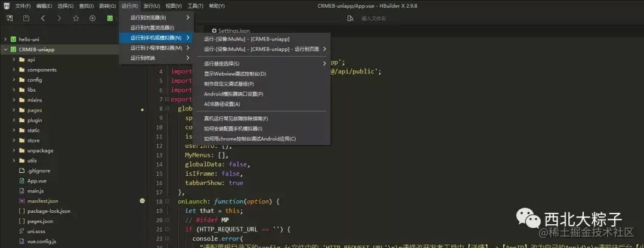Select 显示Webview调试控制台(D)
This screenshot has height=248, width=644.
[262, 74]
